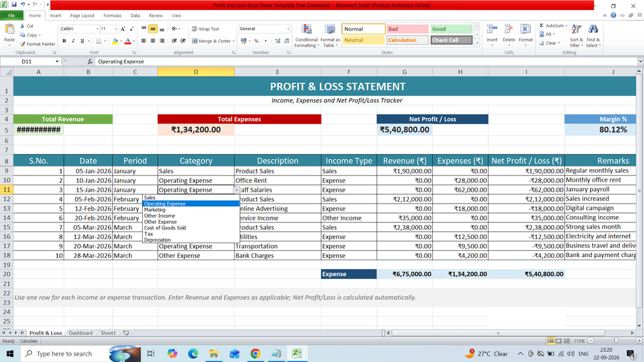
Task: Click the Fill Color bucket swatch
Action: pos(115,41)
